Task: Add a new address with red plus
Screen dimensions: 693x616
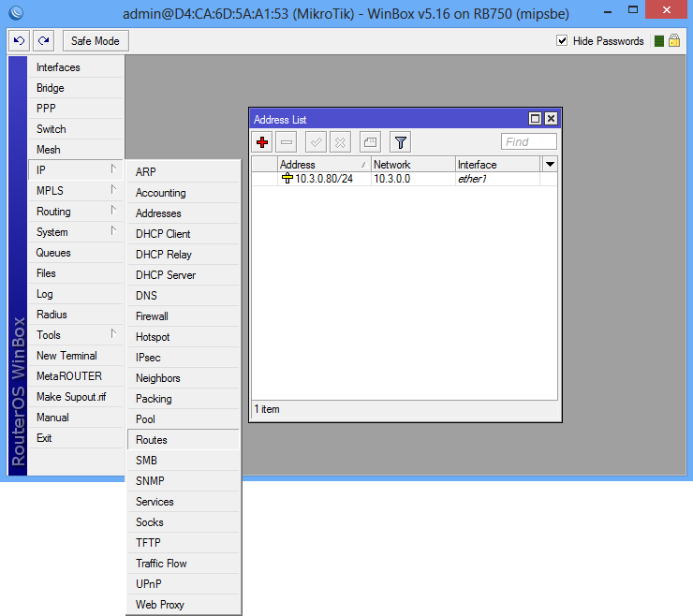Action: [x=262, y=142]
